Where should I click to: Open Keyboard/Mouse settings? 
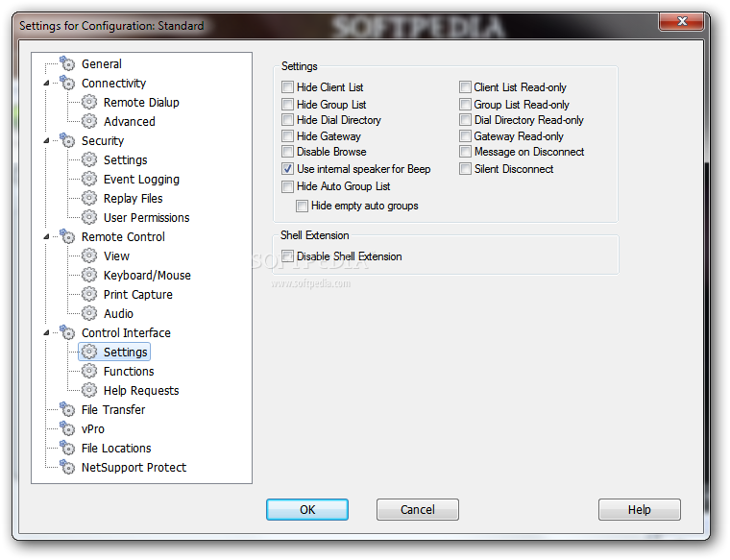(x=147, y=275)
